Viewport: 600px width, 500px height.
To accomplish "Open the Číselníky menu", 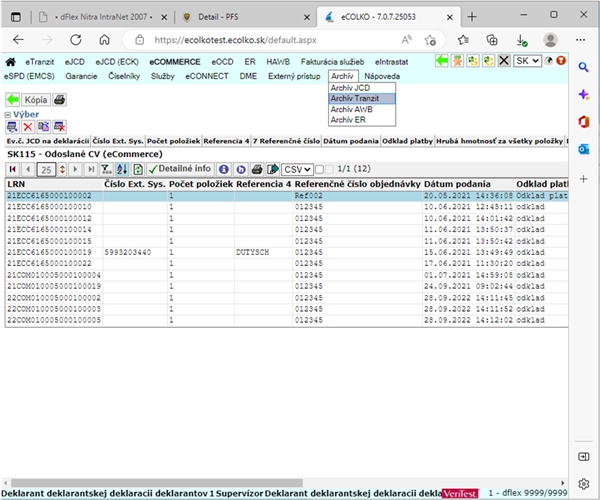I will pos(124,76).
